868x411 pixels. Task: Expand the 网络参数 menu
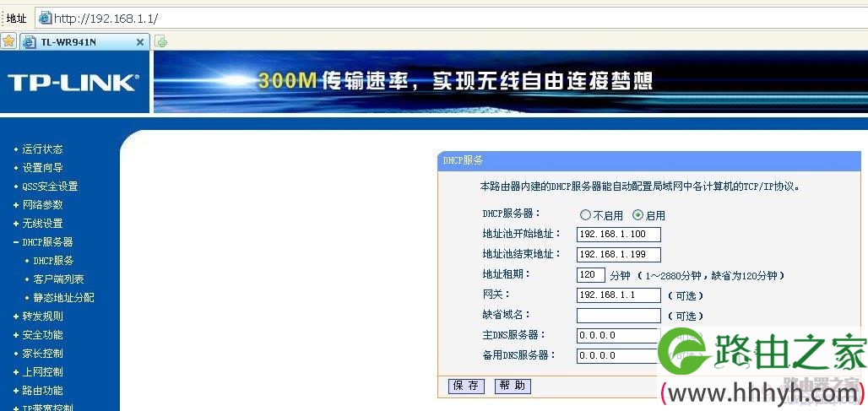[42, 205]
